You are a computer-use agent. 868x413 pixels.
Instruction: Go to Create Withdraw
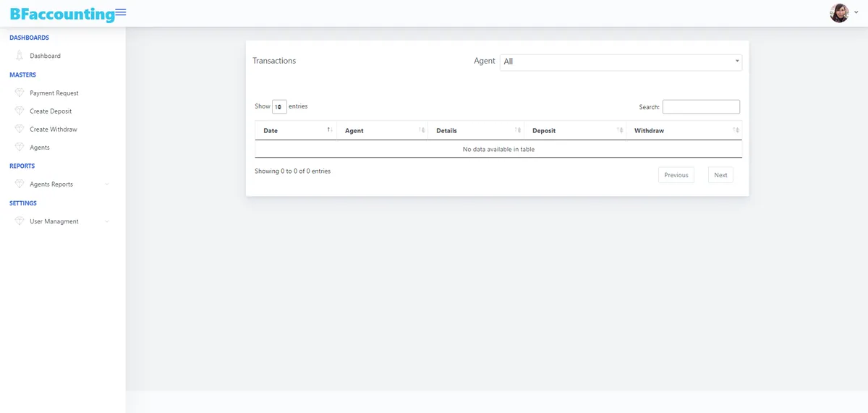pos(54,129)
